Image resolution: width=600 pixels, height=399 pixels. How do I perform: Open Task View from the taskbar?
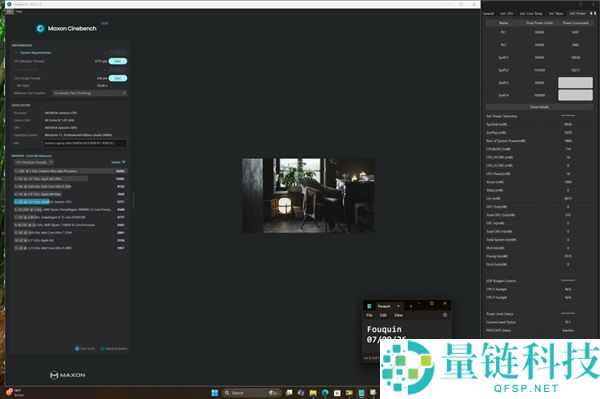pyautogui.click(x=289, y=393)
